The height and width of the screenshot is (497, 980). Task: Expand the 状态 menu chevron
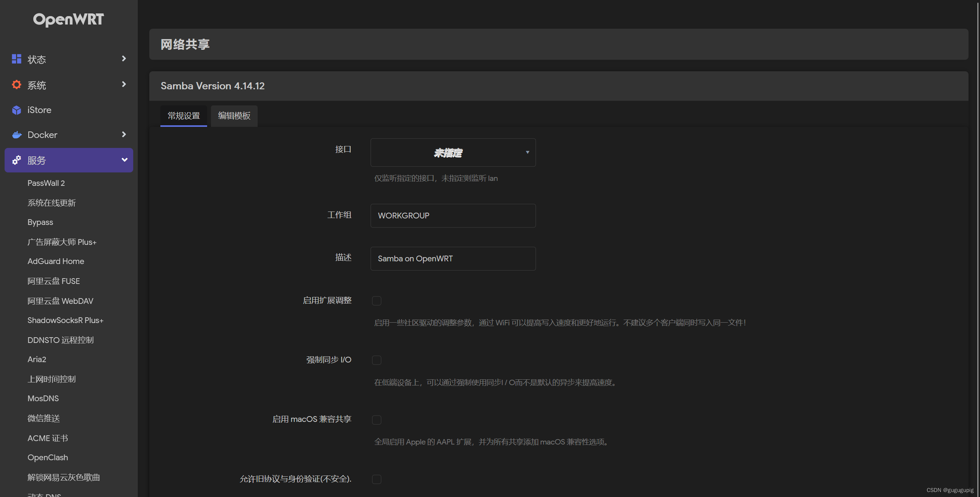124,59
